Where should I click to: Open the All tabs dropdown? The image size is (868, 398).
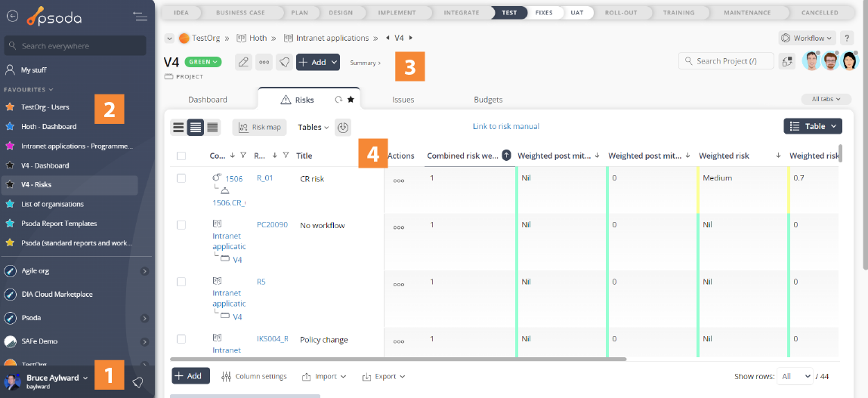click(826, 99)
